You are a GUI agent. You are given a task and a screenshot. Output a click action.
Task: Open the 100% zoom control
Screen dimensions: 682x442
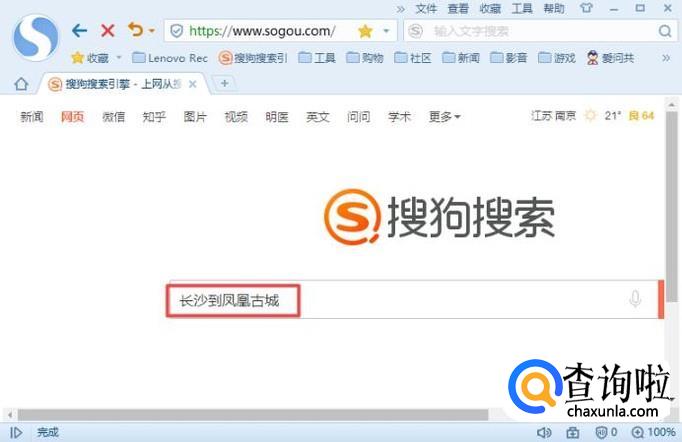[x=654, y=432]
